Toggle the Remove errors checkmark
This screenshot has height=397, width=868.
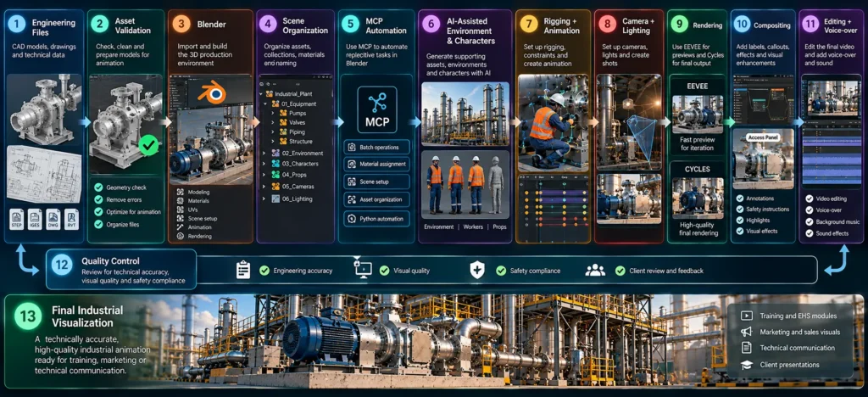[x=98, y=200]
